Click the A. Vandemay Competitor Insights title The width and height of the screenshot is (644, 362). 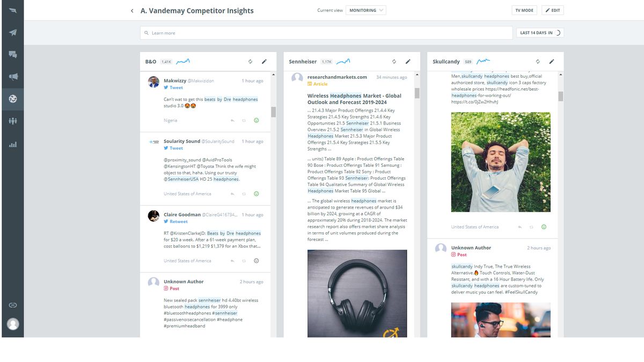(x=197, y=11)
